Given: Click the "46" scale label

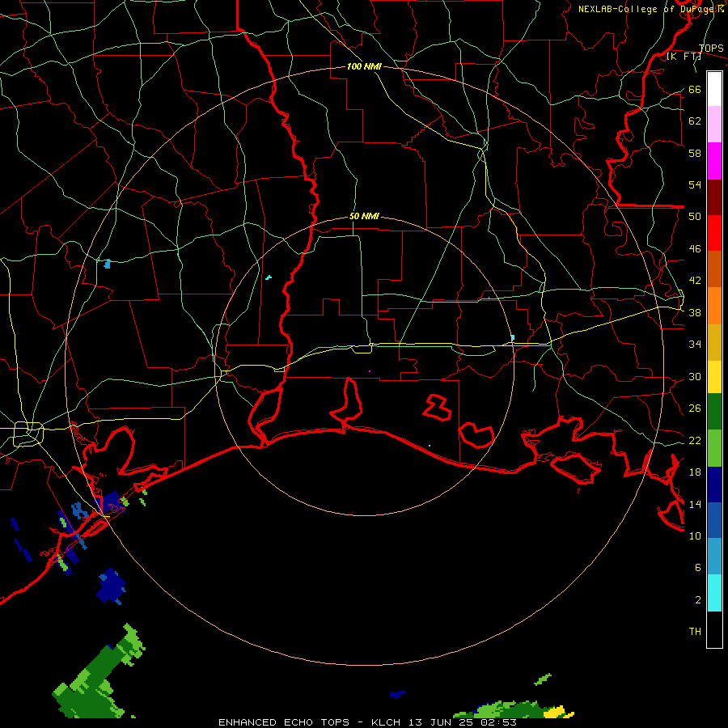Looking at the screenshot, I should pos(695,249).
